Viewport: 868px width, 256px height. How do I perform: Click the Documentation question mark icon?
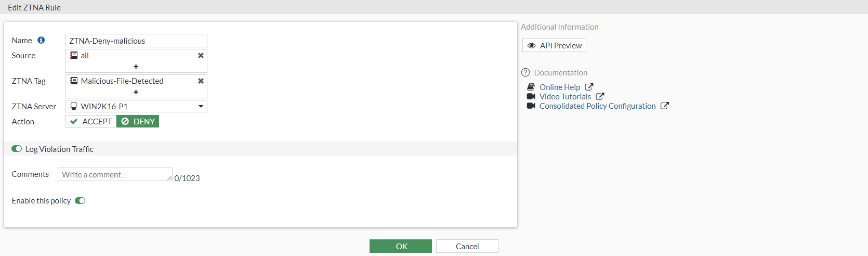tap(525, 72)
